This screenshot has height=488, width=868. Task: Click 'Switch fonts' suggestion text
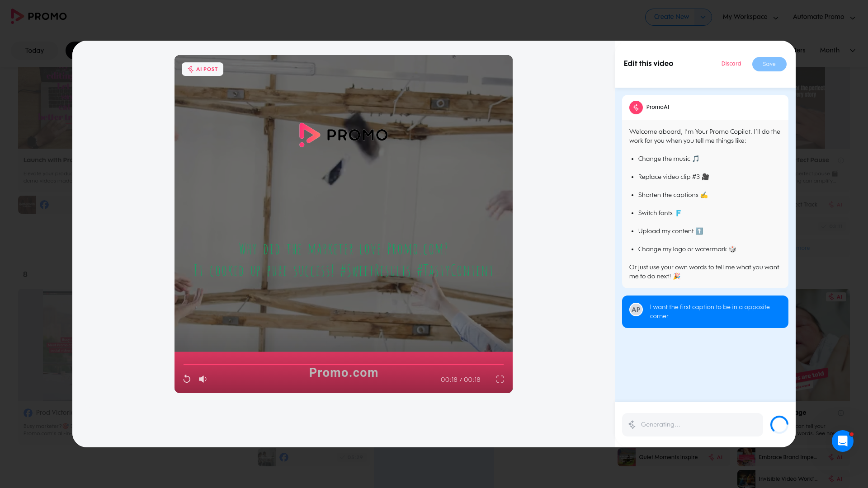click(660, 213)
